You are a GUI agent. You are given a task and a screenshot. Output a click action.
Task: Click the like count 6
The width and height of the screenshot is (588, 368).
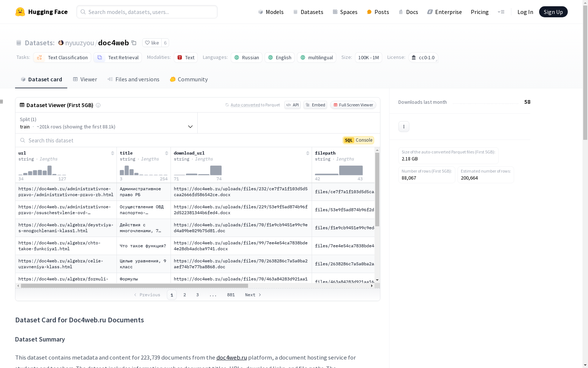(165, 43)
